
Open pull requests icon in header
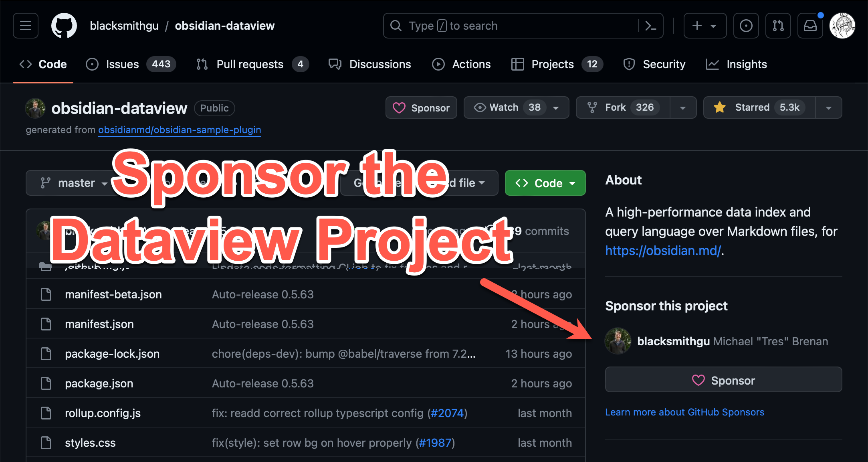[778, 26]
